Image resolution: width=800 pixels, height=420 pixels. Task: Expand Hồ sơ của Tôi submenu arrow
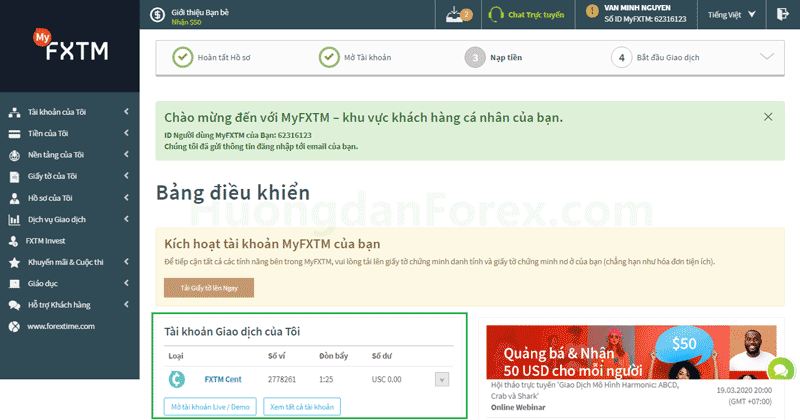click(x=126, y=197)
